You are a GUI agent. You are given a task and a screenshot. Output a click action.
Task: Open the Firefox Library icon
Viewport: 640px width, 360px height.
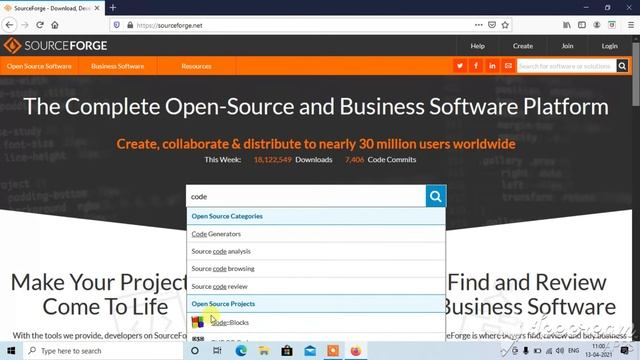click(x=567, y=25)
